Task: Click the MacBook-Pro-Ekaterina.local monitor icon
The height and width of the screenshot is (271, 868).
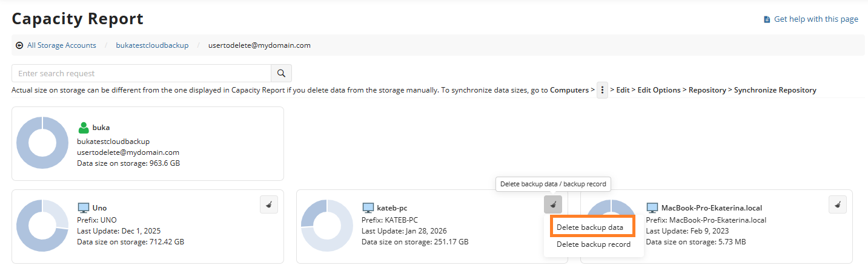Action: pos(652,207)
